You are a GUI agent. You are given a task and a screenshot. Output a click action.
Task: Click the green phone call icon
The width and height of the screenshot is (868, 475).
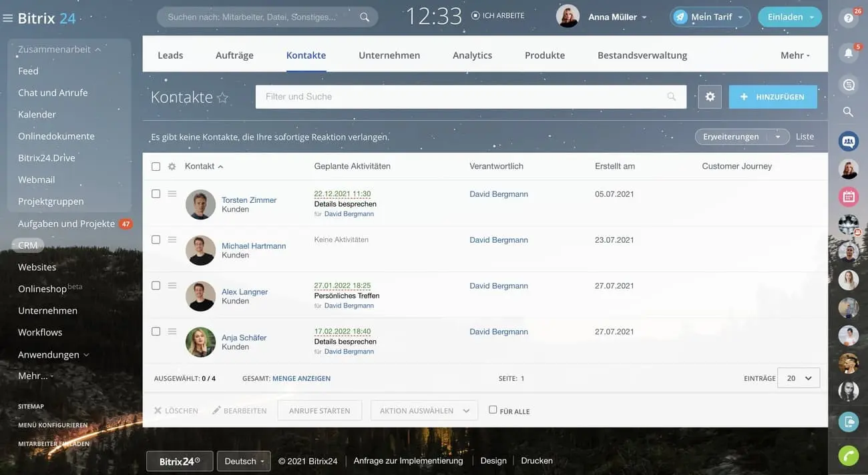849,456
